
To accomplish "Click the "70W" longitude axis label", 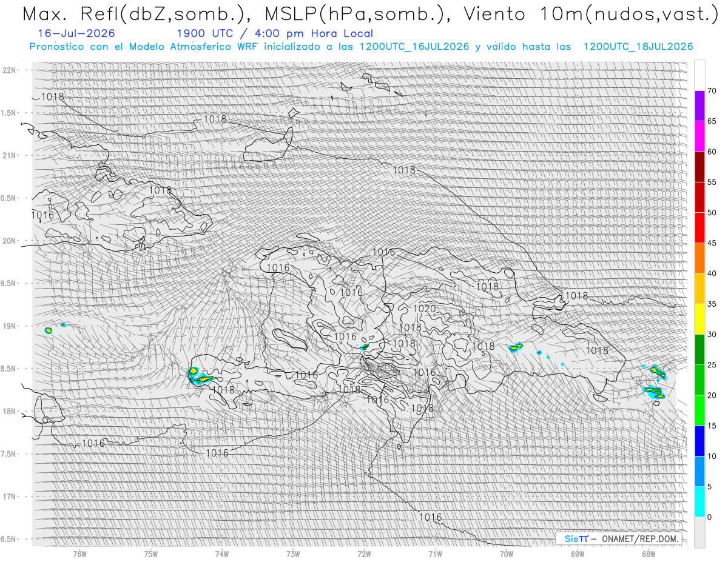I will (x=507, y=554).
